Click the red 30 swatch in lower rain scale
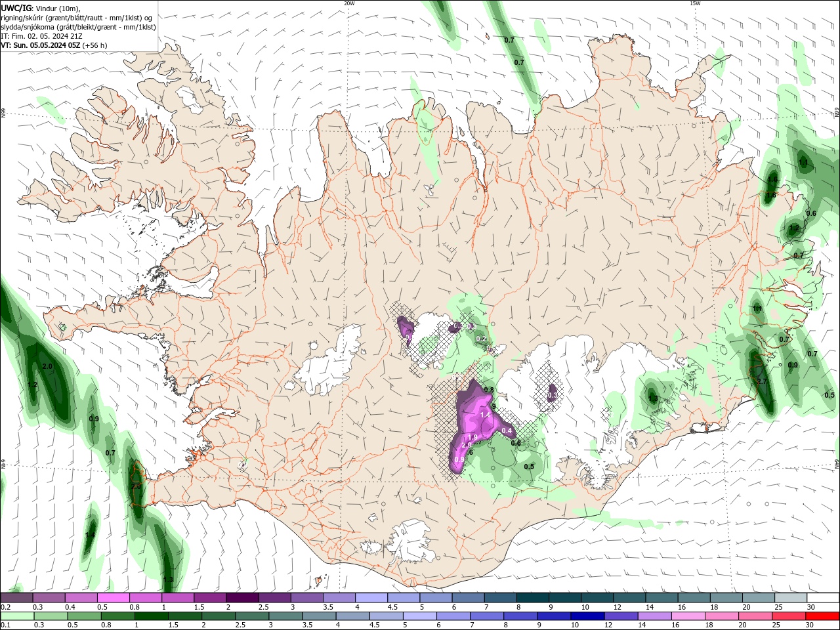The height and width of the screenshot is (630, 840). [823, 616]
